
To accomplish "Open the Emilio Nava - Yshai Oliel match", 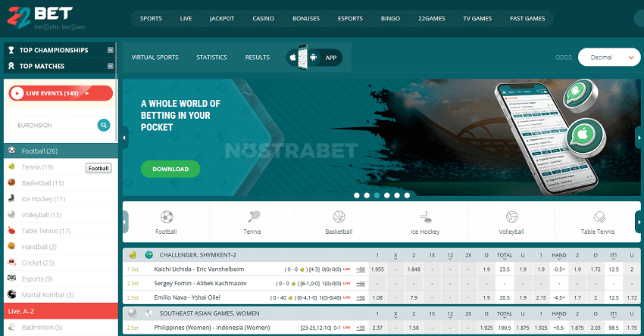I will [187, 297].
